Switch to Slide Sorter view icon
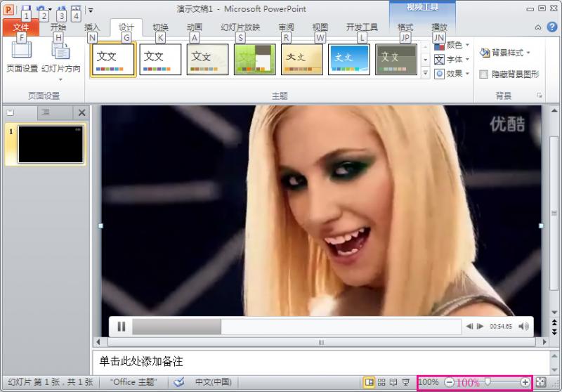This screenshot has width=562, height=392. [x=381, y=382]
